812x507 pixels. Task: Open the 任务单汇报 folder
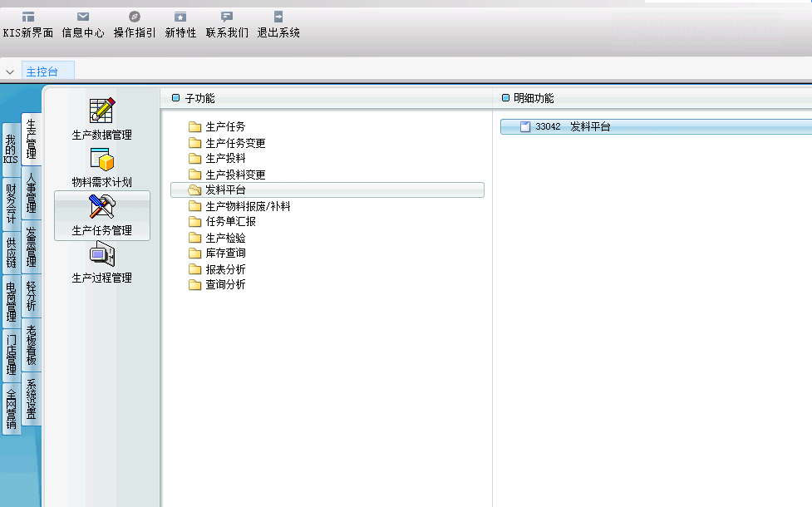[222, 222]
